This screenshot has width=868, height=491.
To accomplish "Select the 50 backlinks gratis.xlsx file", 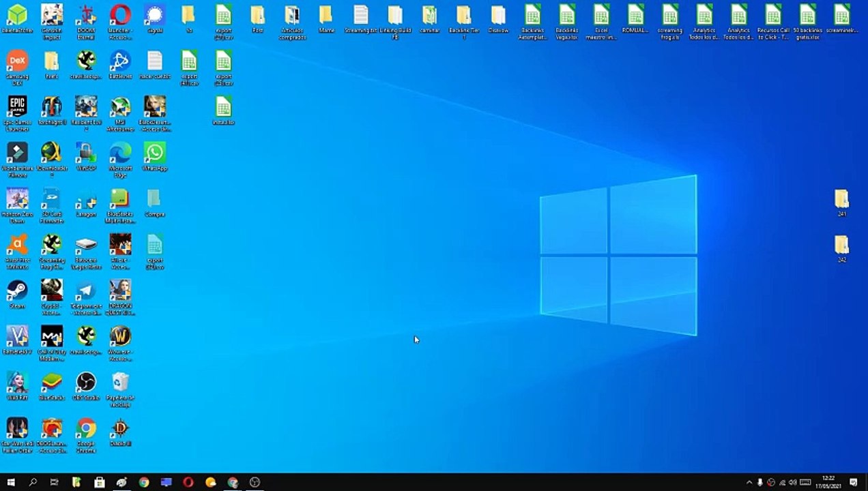I will [807, 20].
